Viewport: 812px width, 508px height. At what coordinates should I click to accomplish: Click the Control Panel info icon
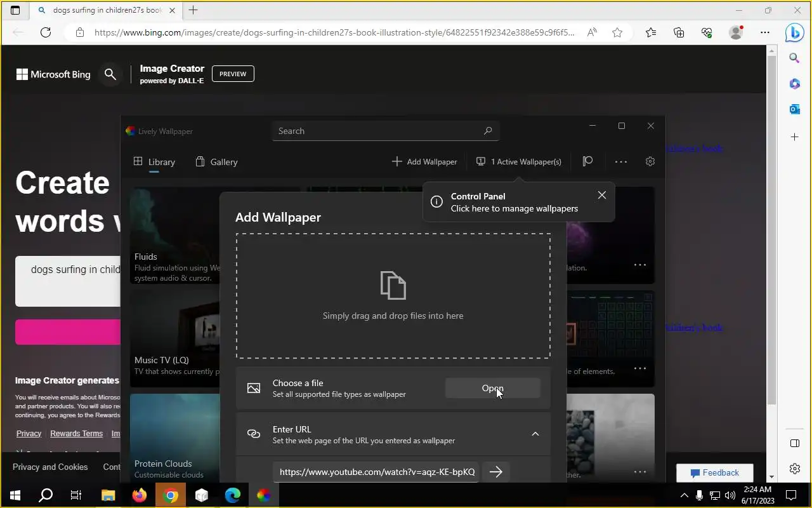[x=436, y=202]
